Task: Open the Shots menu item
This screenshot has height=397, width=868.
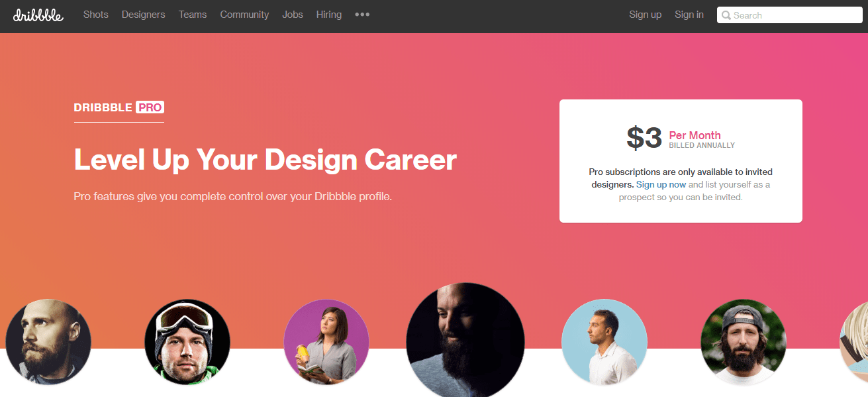Action: pyautogui.click(x=96, y=15)
